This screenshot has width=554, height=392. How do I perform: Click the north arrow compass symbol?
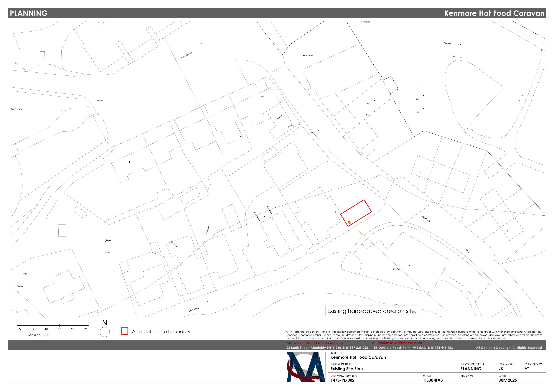(x=104, y=332)
